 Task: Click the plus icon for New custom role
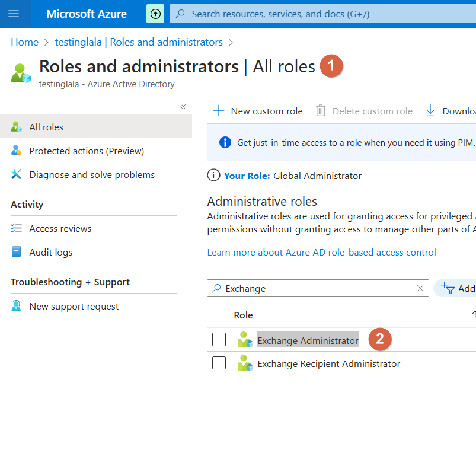pos(219,111)
